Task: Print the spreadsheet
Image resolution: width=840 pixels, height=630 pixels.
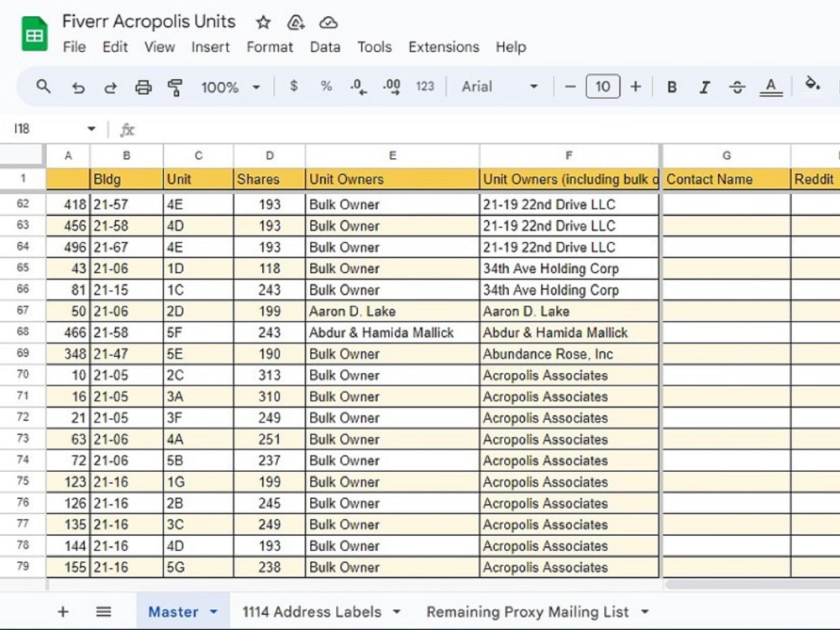Action: pyautogui.click(x=143, y=87)
